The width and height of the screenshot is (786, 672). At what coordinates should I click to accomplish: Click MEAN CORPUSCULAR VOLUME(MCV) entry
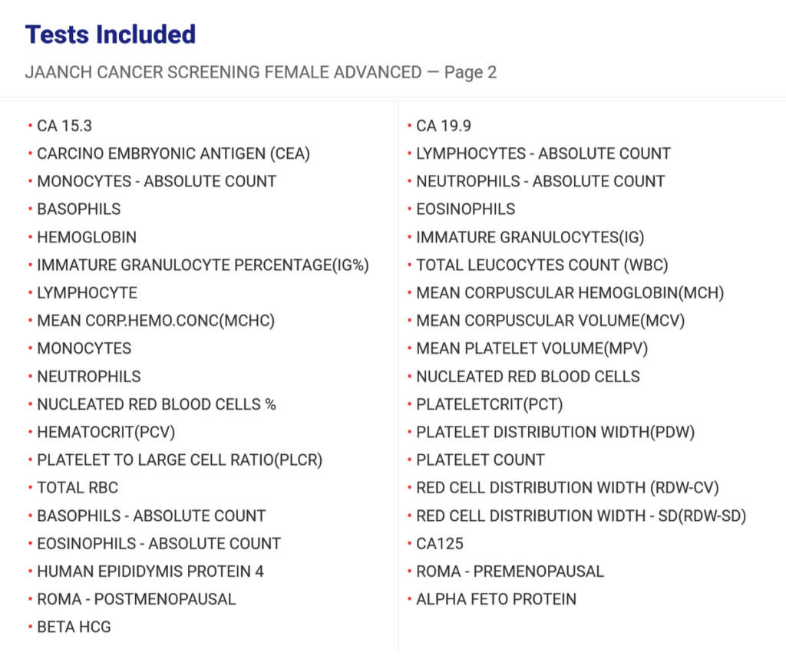[550, 321]
